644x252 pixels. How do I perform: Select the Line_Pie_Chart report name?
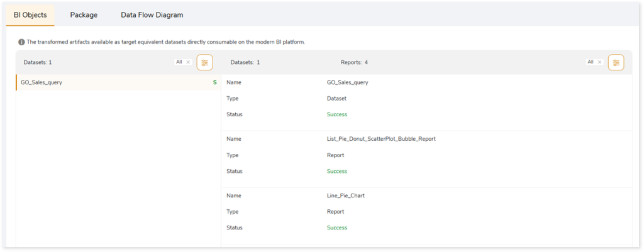click(346, 195)
